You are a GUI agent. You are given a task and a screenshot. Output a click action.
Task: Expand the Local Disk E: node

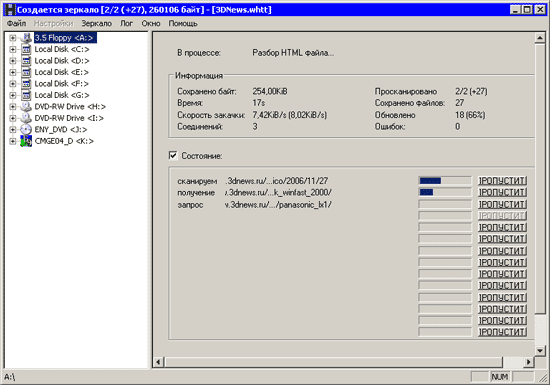click(13, 72)
